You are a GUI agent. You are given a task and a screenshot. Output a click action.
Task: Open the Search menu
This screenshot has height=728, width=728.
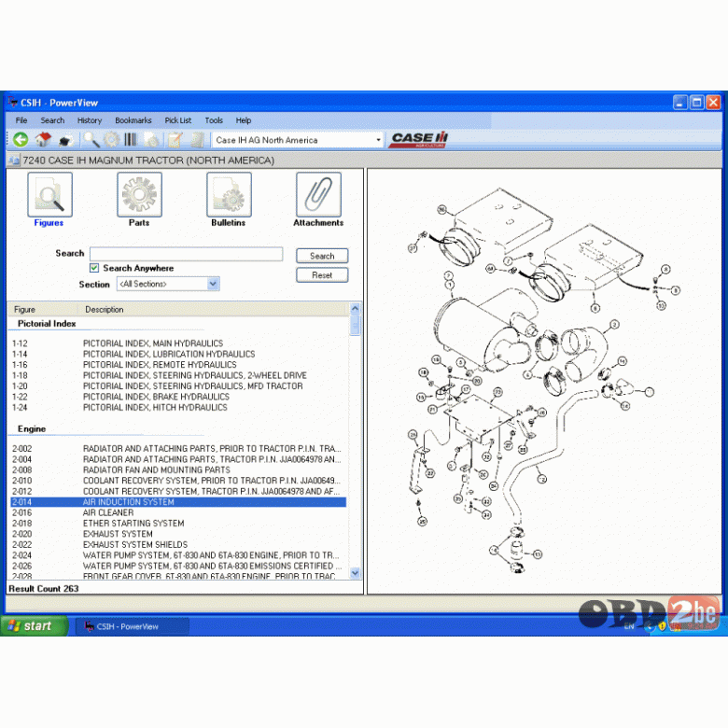(52, 120)
